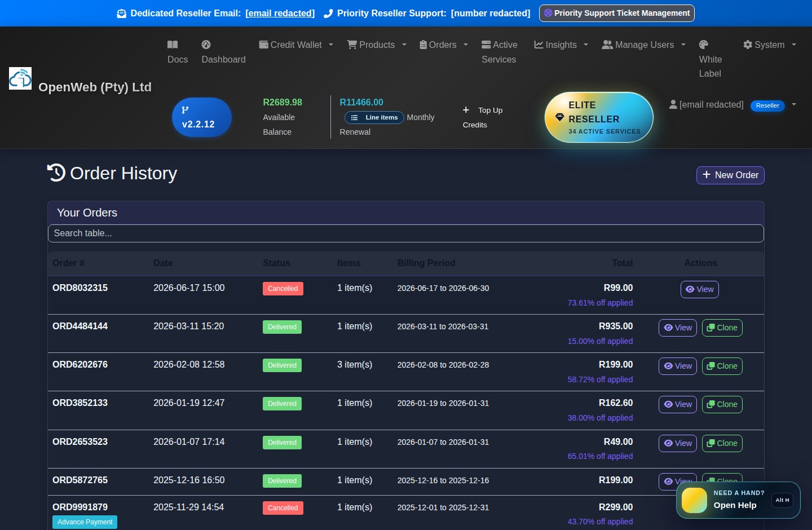Screen dimensions: 812x530
Task: Click the v2.2.12 version badge
Action: pyautogui.click(x=202, y=117)
